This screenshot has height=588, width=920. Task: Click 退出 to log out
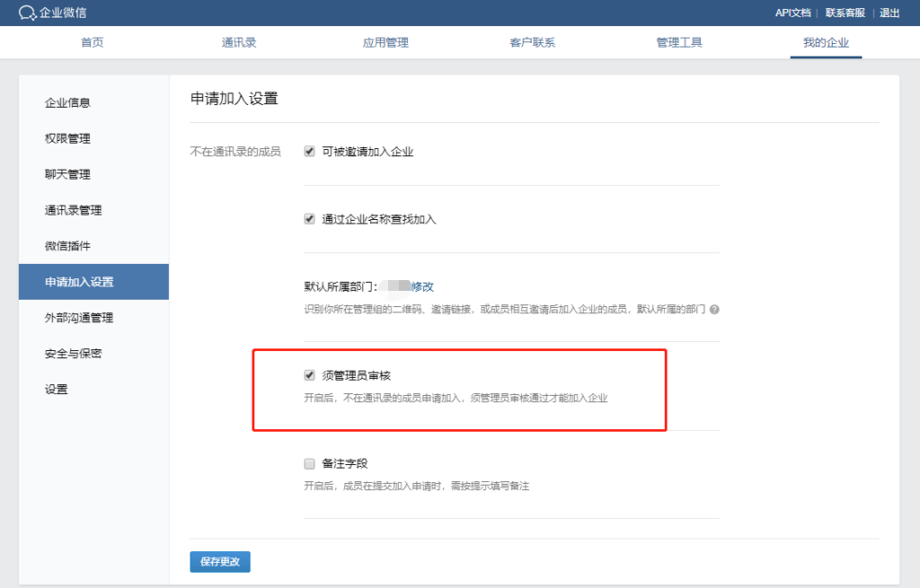[x=889, y=13]
